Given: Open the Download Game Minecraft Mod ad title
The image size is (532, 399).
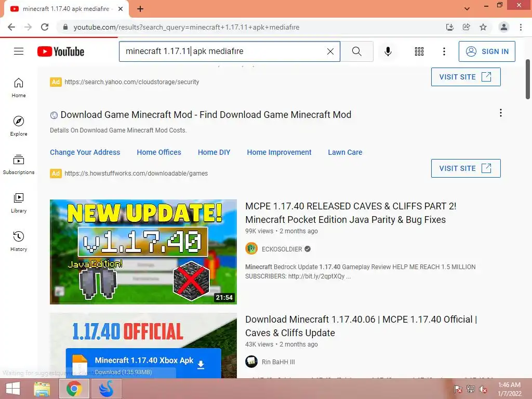Looking at the screenshot, I should (206, 115).
